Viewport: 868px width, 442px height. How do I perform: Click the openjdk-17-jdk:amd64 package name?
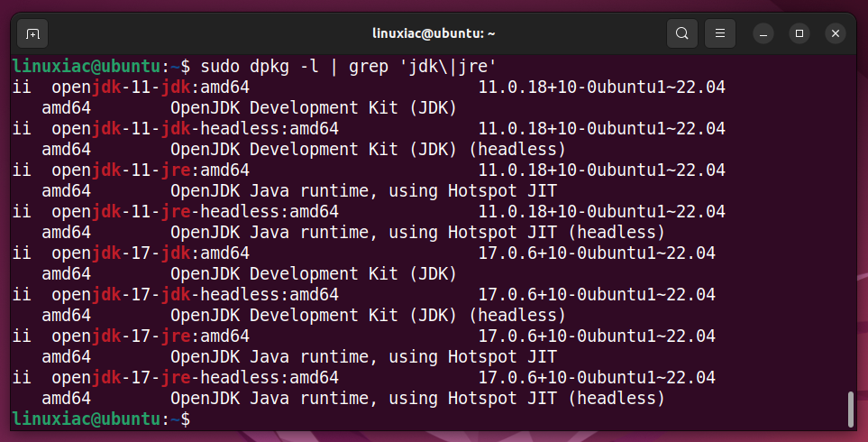(x=151, y=253)
